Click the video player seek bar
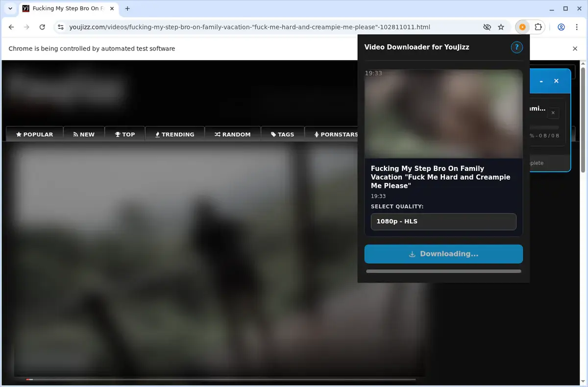Viewport: 588px width, 387px height. click(220, 379)
